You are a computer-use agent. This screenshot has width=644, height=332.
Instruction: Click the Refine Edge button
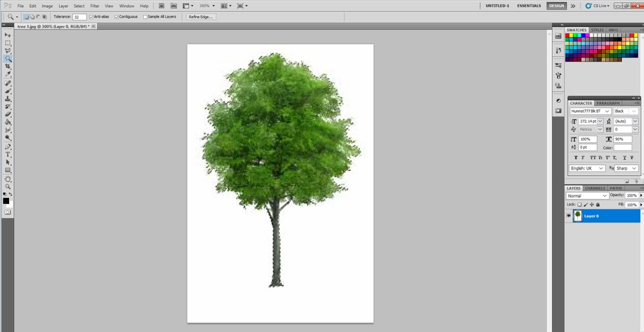(201, 17)
